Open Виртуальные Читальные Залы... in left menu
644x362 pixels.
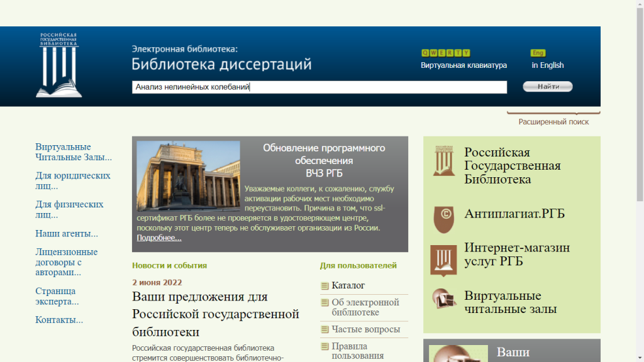pyautogui.click(x=74, y=152)
